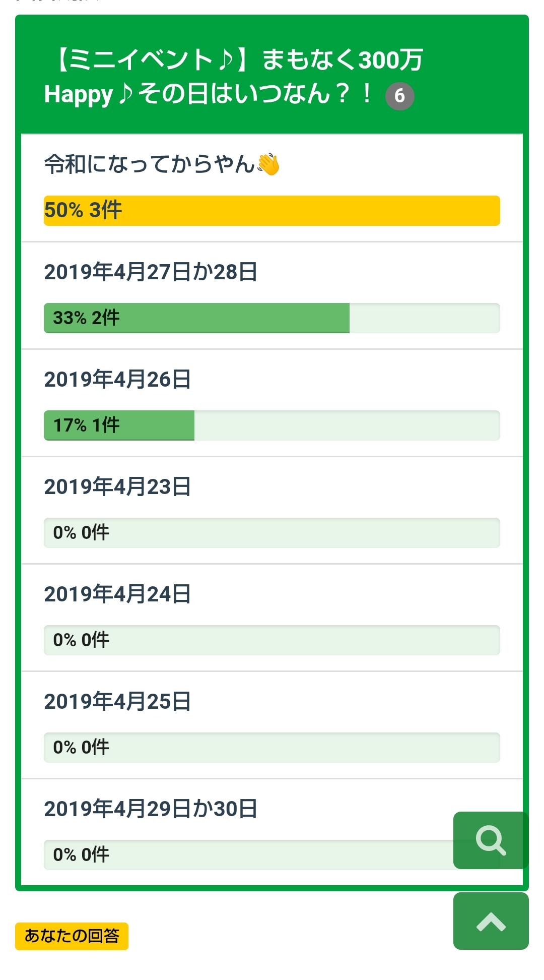The width and height of the screenshot is (544, 980).
Task: Select option 2019年4月29日か30日
Action: [x=151, y=809]
